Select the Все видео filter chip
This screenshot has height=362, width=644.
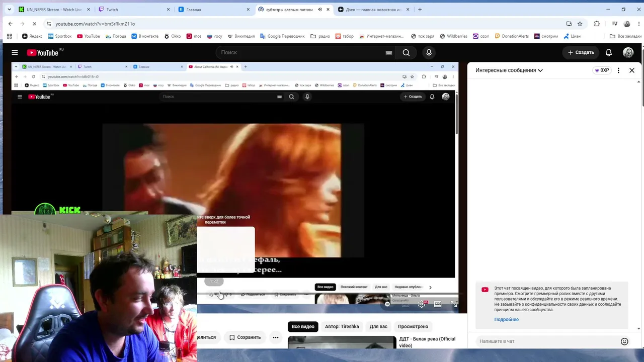point(303,326)
